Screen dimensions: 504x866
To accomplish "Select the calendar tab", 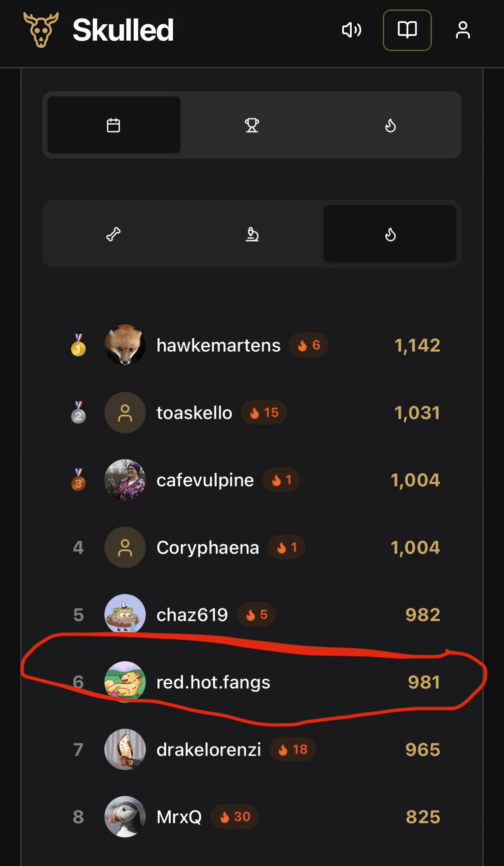I will pyautogui.click(x=113, y=125).
